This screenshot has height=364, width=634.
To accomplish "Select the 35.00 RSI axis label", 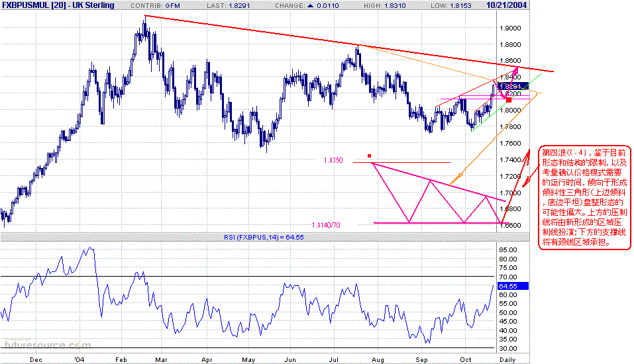I will [508, 340].
